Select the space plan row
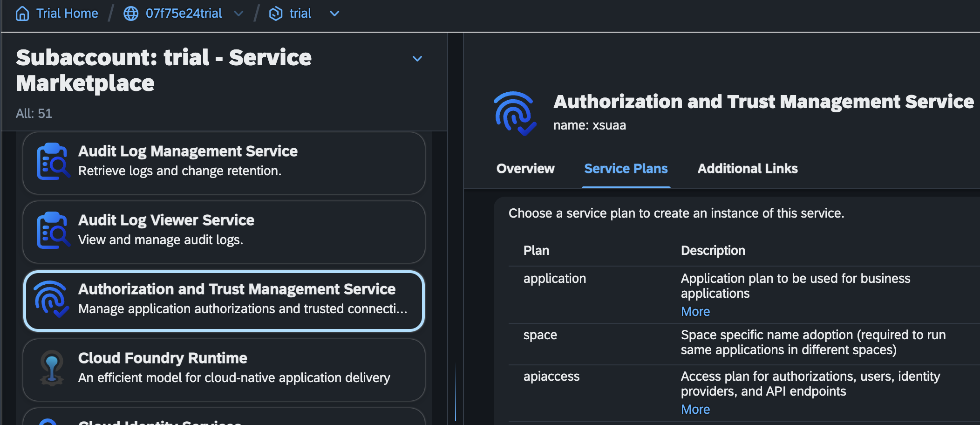 [x=744, y=344]
